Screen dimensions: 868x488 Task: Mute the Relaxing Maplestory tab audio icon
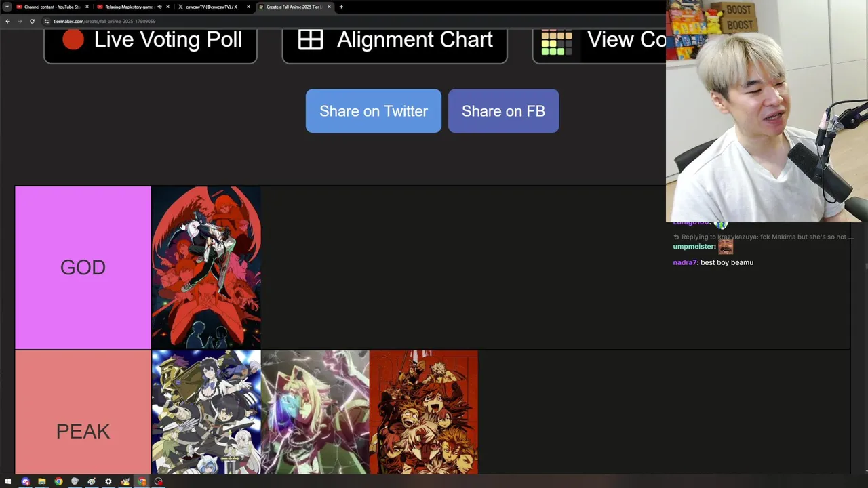coord(159,7)
